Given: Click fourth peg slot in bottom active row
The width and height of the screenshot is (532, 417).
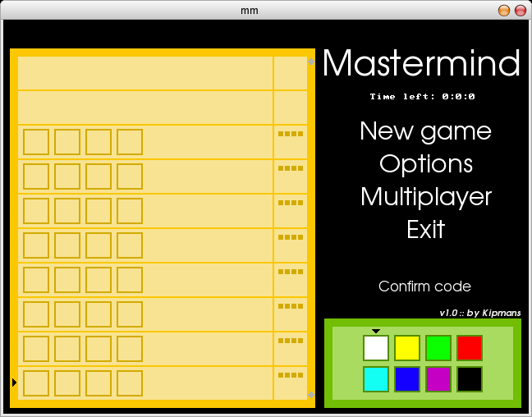Looking at the screenshot, I should click(x=130, y=383).
